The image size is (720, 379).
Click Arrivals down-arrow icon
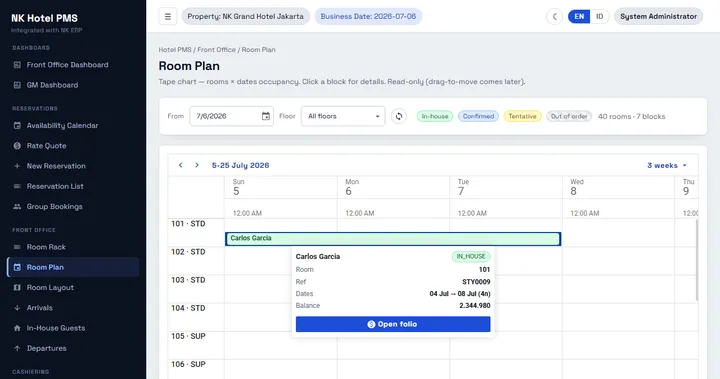pyautogui.click(x=17, y=307)
